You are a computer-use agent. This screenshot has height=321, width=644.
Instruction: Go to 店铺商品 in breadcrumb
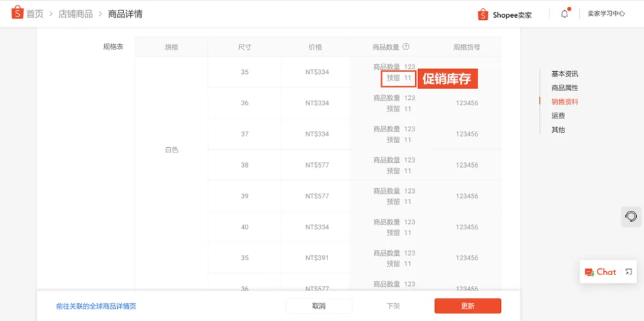coord(75,14)
